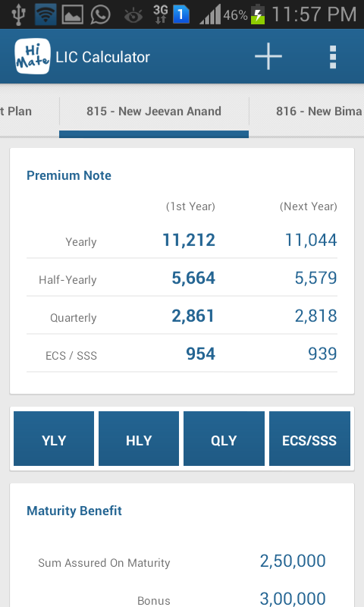
Task: Tap the SIM 1 indicator icon
Action: (180, 14)
